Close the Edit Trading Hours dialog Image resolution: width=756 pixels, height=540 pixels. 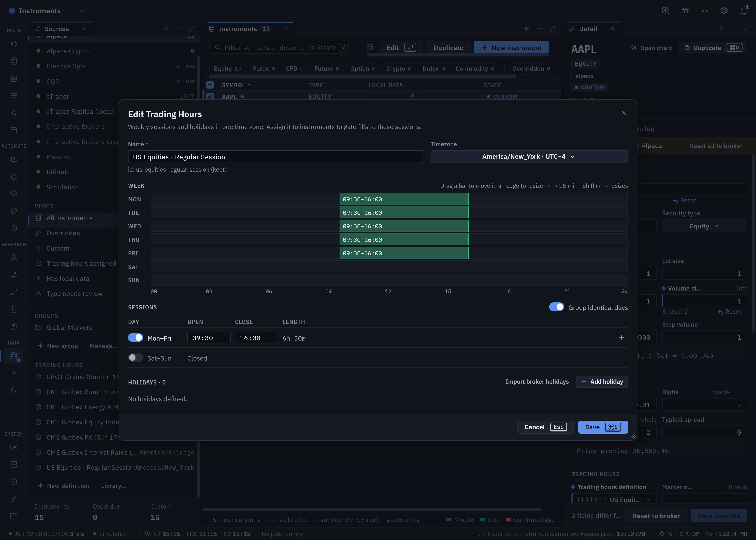[x=623, y=113]
